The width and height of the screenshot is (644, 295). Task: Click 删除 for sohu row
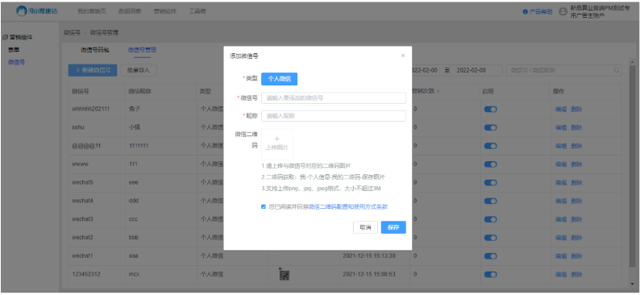pyautogui.click(x=576, y=127)
